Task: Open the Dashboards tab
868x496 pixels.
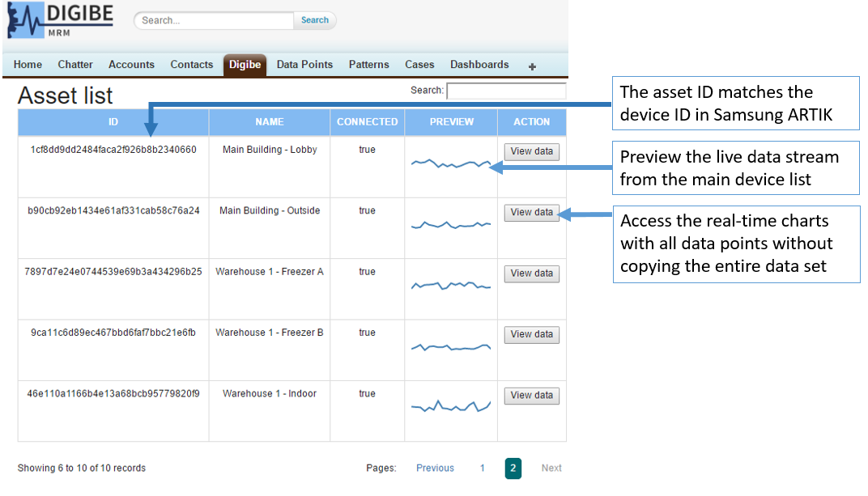Action: click(x=479, y=65)
